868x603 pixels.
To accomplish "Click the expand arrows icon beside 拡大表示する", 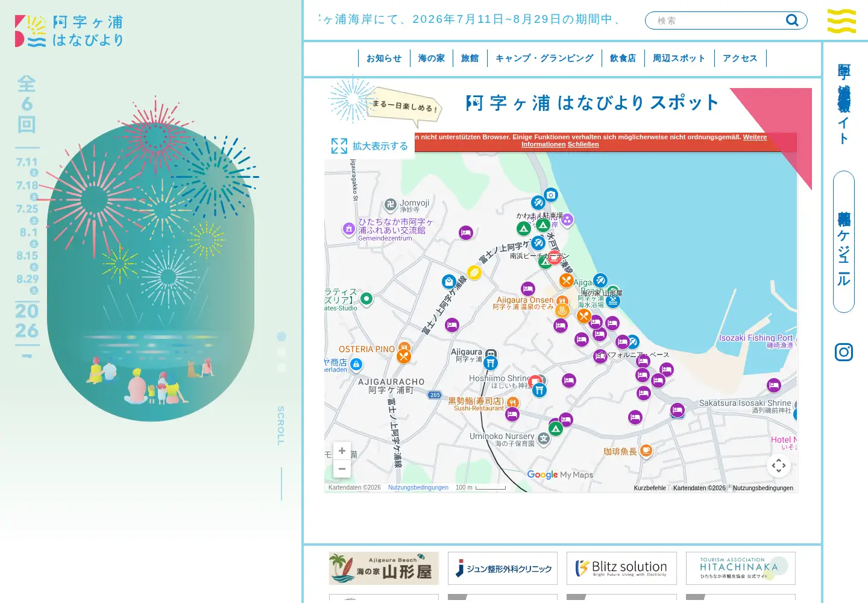I will click(x=339, y=146).
